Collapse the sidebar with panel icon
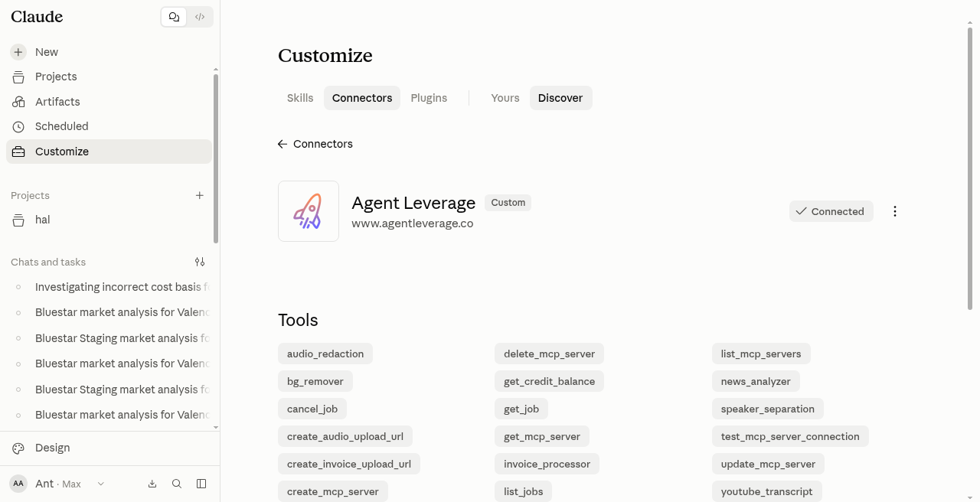The image size is (980, 502). (x=201, y=484)
